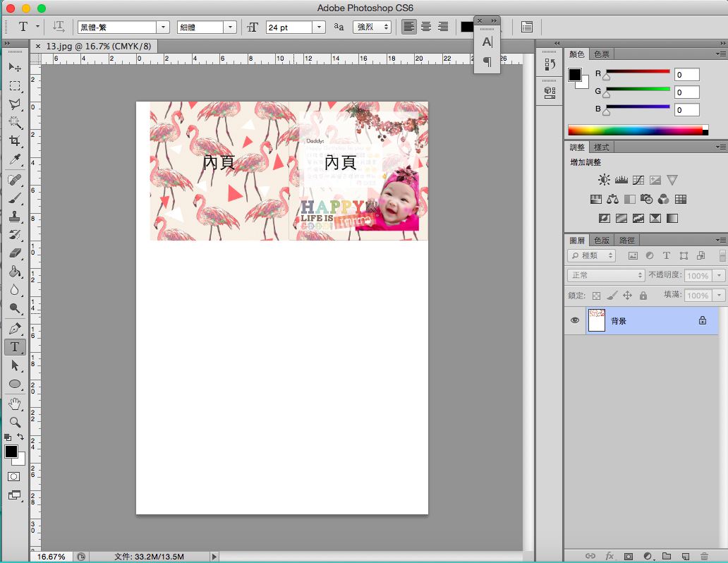
Task: Toggle Quick Mask mode
Action: pyautogui.click(x=14, y=476)
